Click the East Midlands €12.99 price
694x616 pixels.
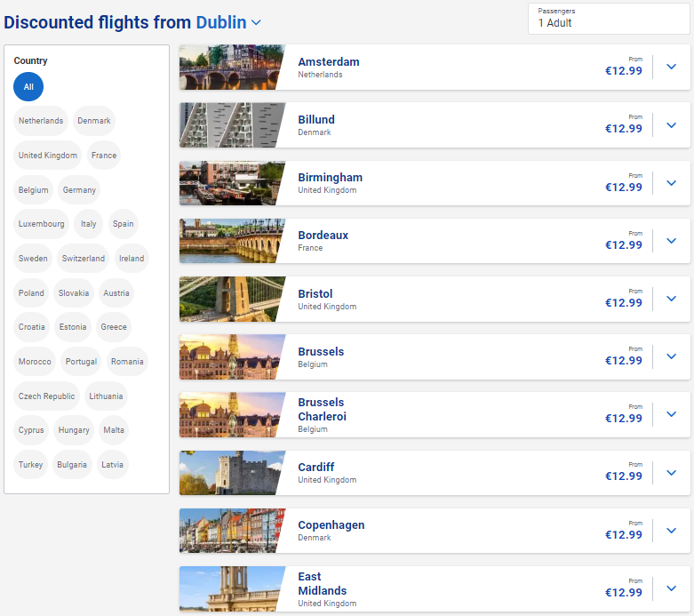[x=623, y=592]
